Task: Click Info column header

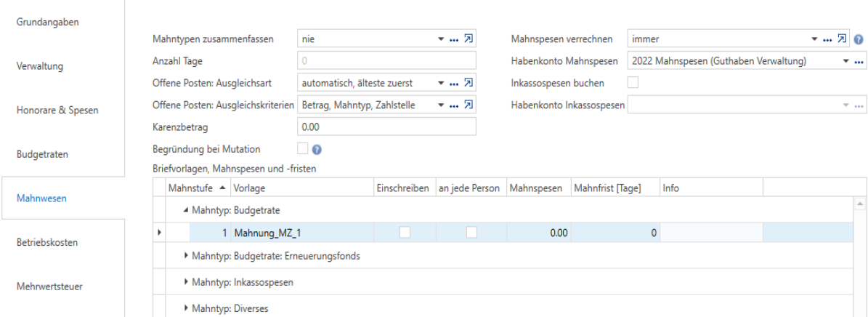Action: [711, 188]
